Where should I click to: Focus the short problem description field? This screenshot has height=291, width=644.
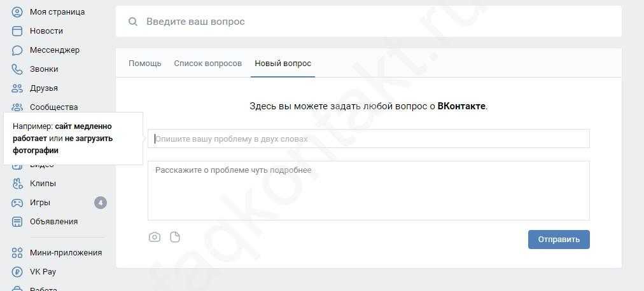tap(368, 139)
